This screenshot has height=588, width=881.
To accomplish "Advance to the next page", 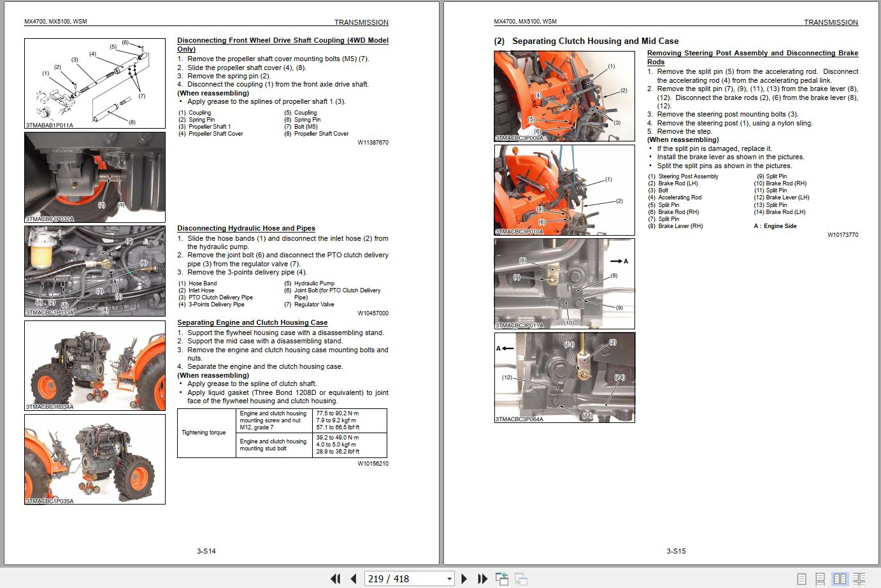I will pyautogui.click(x=464, y=578).
